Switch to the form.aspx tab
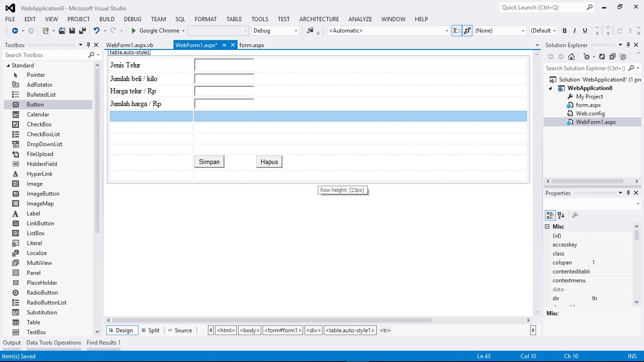Image resolution: width=644 pixels, height=362 pixels. click(252, 45)
